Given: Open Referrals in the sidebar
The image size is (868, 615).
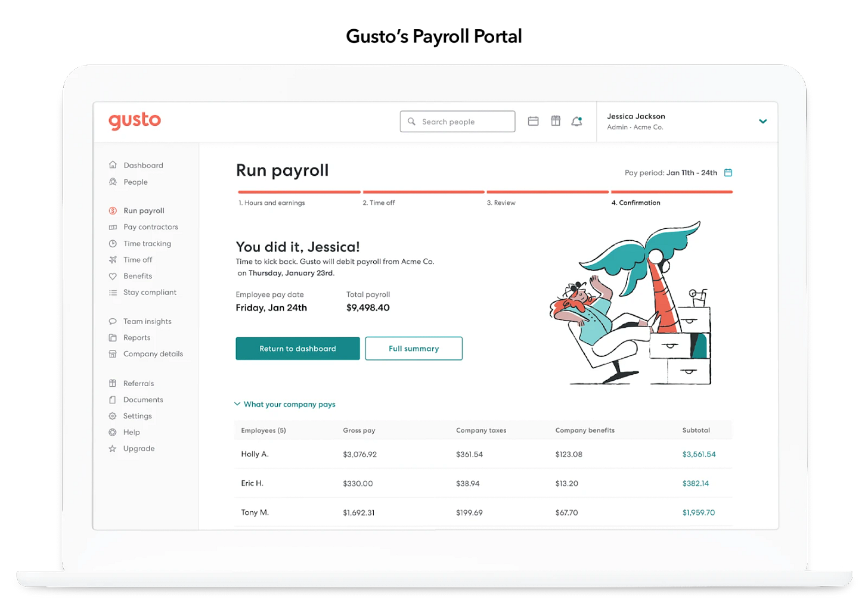Looking at the screenshot, I should pyautogui.click(x=138, y=383).
